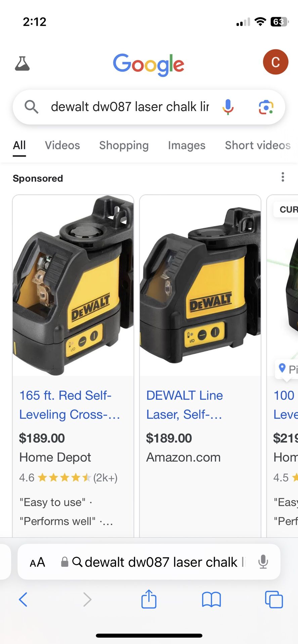Image resolution: width=298 pixels, height=644 pixels.
Task: Tap the Google logo
Action: coord(148,64)
